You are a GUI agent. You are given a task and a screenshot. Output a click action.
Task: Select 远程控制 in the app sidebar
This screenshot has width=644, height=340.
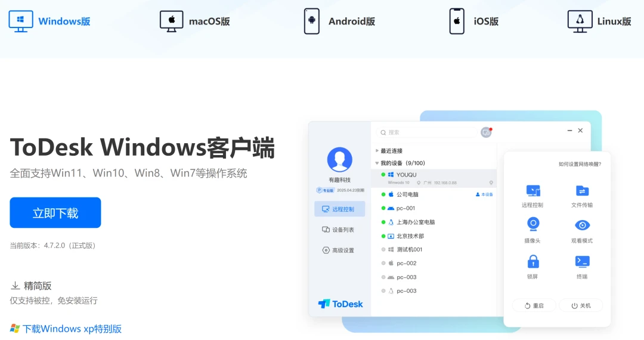coord(340,209)
